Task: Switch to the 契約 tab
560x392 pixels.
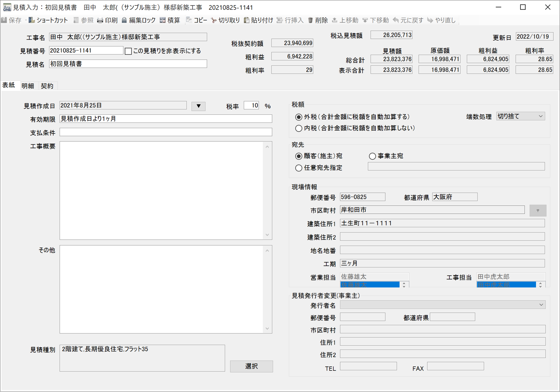Action: pos(47,86)
